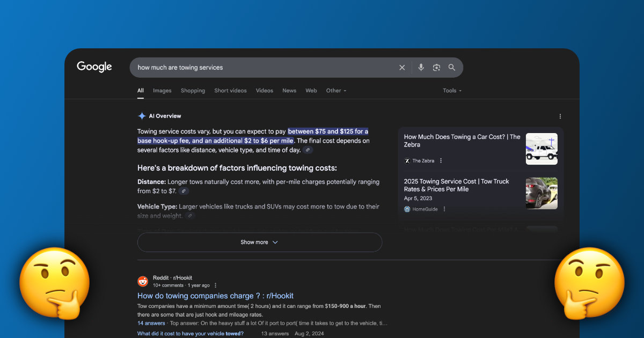Screen dimensions: 644x338
Task: Click the AI Overview sparkle icon
Action: pos(142,116)
